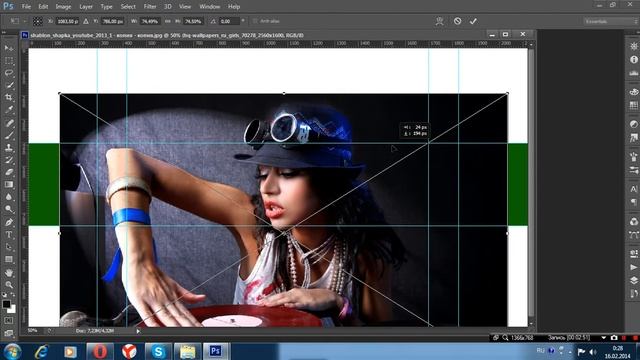Select the Eraser tool
640x360 pixels.
tap(9, 172)
